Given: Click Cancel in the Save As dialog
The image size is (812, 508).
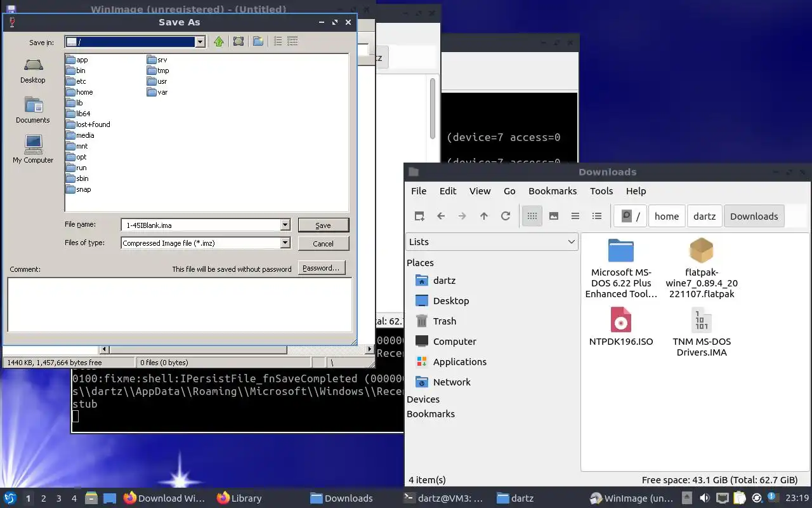Looking at the screenshot, I should [x=323, y=243].
